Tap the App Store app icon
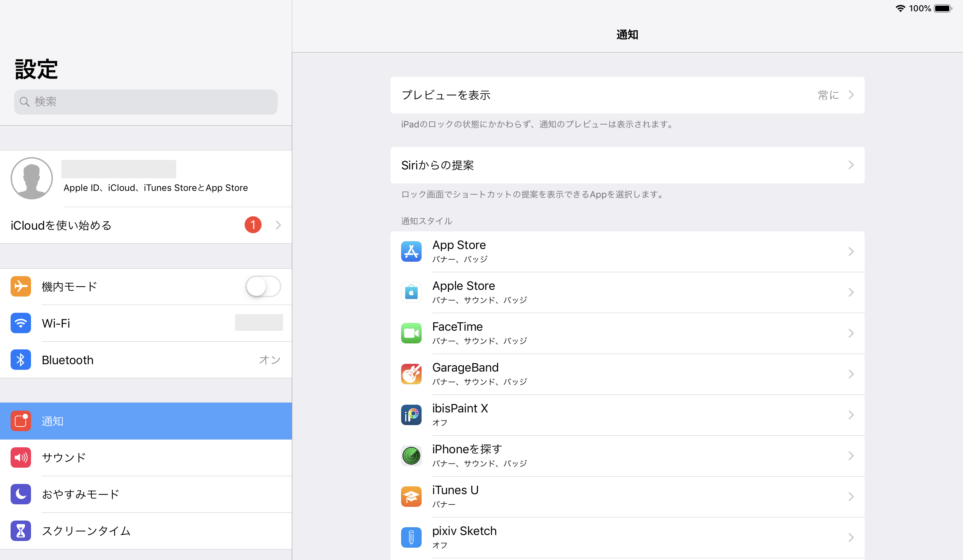 (411, 251)
